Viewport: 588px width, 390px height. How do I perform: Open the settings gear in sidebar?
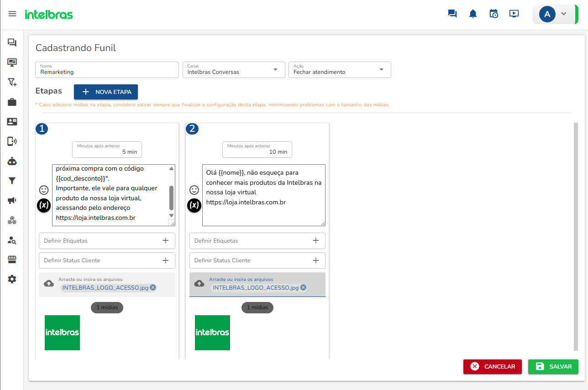pos(12,279)
